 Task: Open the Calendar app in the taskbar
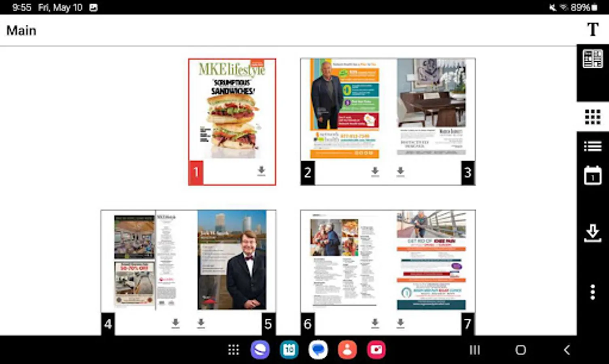coord(289,350)
